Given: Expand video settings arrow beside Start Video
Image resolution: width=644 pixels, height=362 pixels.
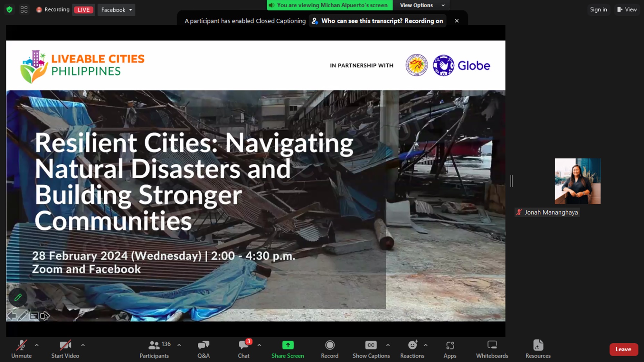Looking at the screenshot, I should pos(83,345).
